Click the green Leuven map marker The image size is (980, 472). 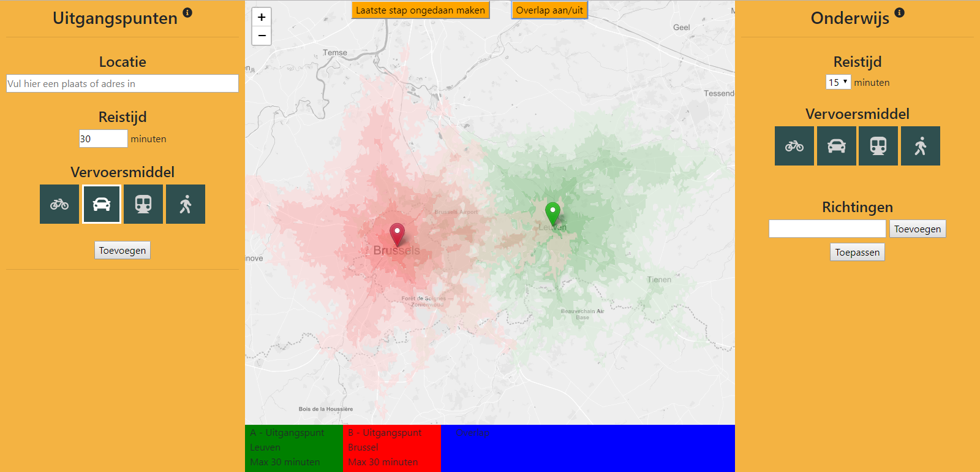(x=552, y=214)
